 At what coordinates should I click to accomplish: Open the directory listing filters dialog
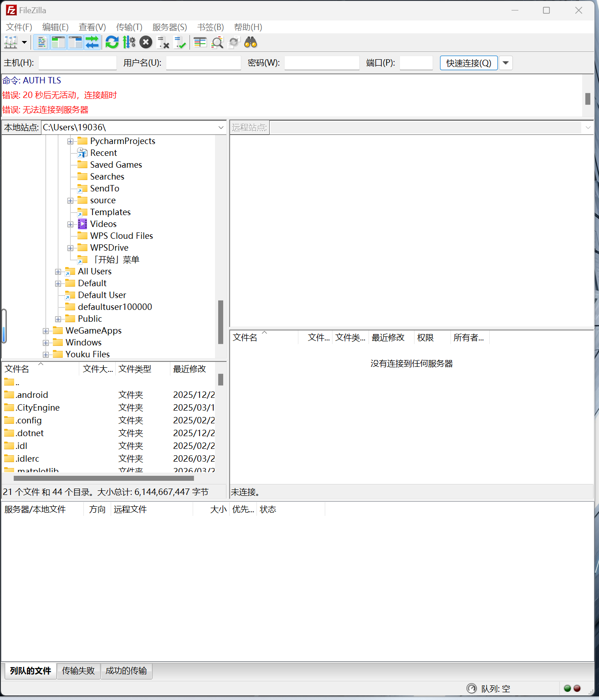[200, 42]
